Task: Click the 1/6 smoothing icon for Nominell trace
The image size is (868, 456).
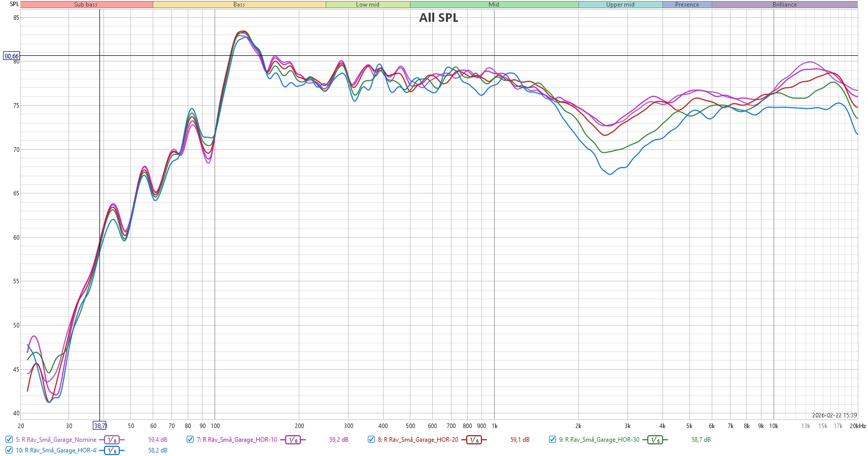Action: 112,440
